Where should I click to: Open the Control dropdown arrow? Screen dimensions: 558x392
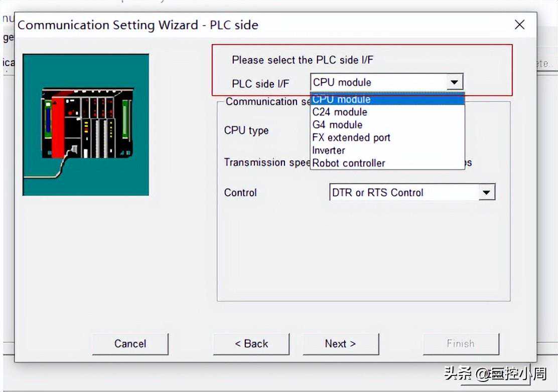[486, 192]
